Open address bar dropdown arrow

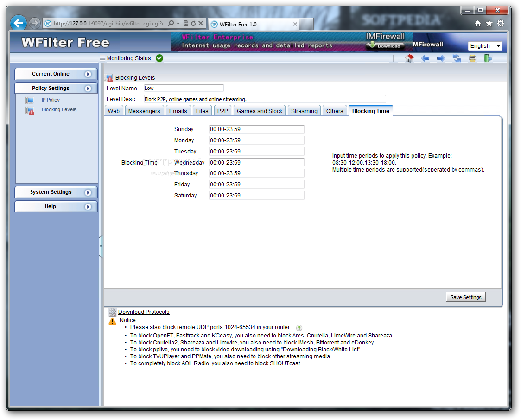[178, 23]
